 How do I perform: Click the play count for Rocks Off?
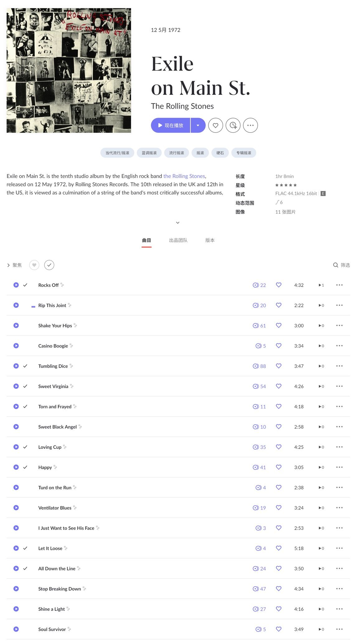coord(321,285)
